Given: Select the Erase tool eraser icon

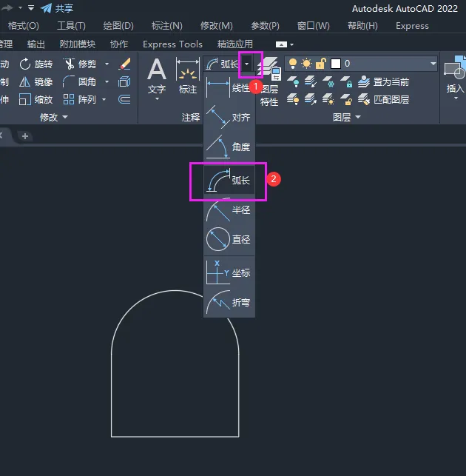Looking at the screenshot, I should (x=125, y=64).
